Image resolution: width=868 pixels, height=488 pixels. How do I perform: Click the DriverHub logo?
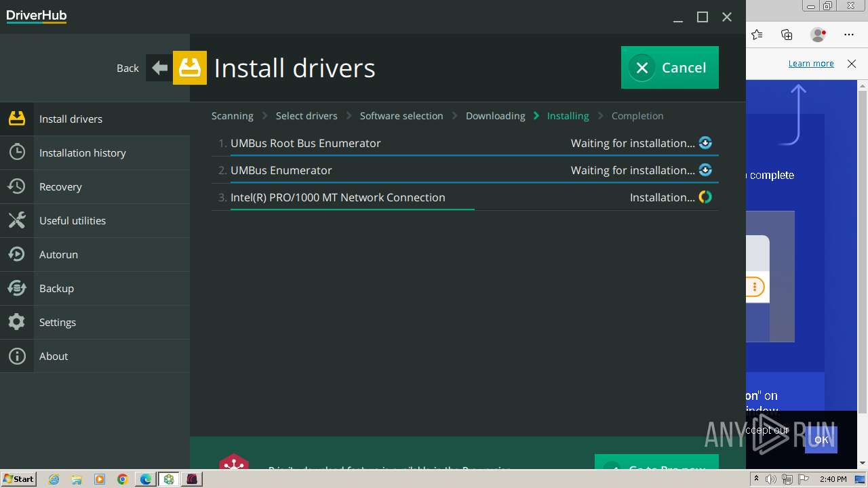[37, 16]
